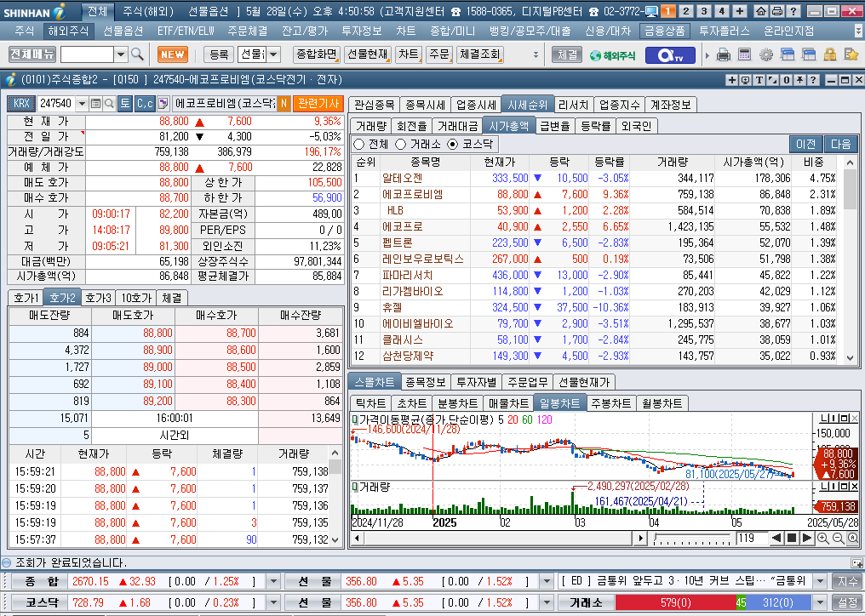The width and height of the screenshot is (865, 616).
Task: Select the 거래소 radio button
Action: pyautogui.click(x=401, y=144)
